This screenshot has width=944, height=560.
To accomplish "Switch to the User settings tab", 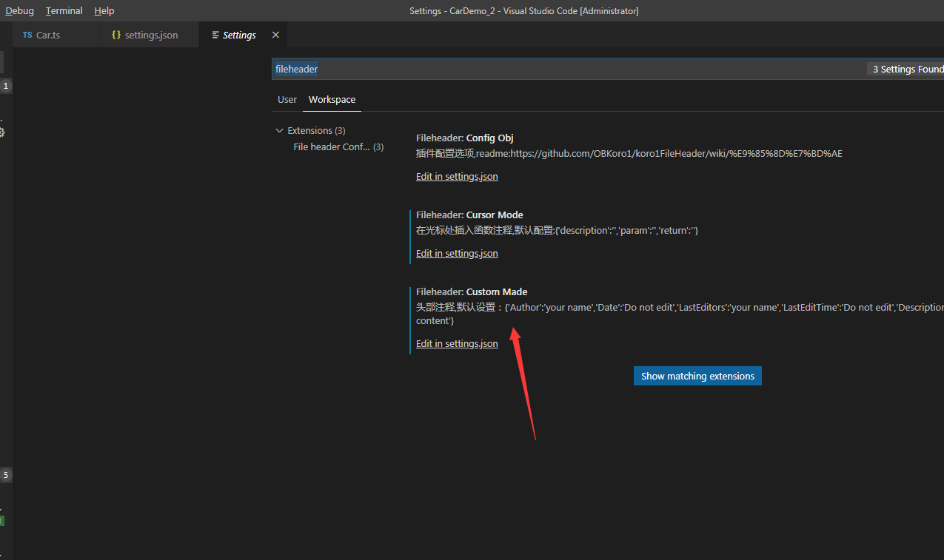I will coord(287,99).
